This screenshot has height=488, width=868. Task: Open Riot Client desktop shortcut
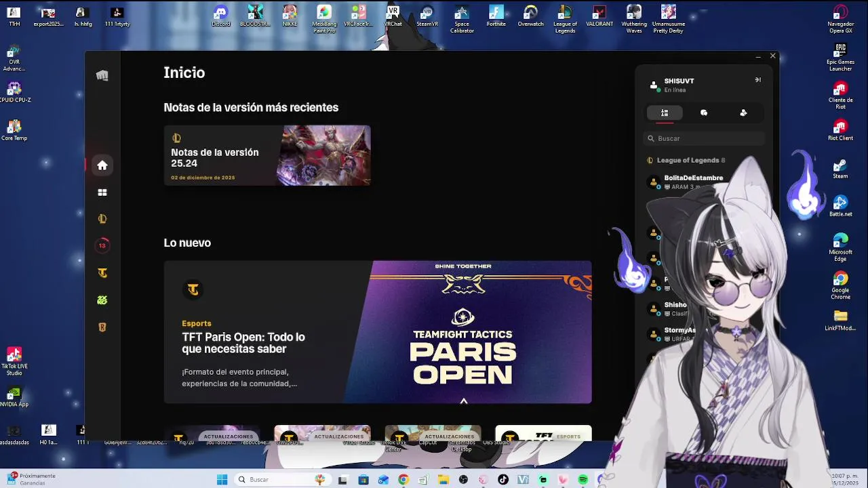[840, 129]
